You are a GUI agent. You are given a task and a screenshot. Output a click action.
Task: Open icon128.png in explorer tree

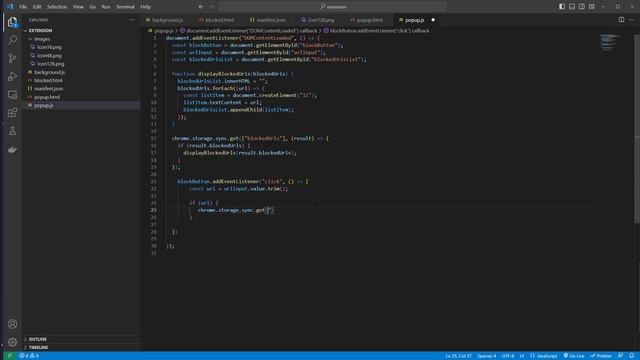(51, 64)
